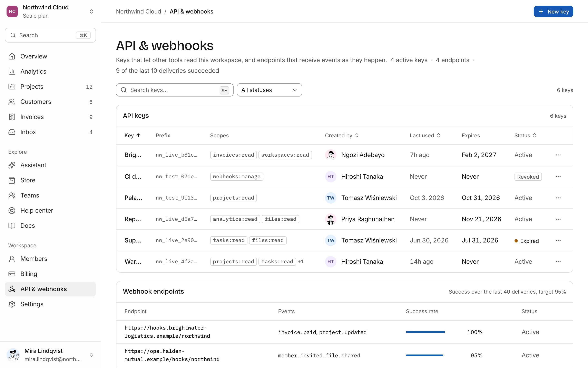Toggle sort on the Key column

pyautogui.click(x=133, y=136)
